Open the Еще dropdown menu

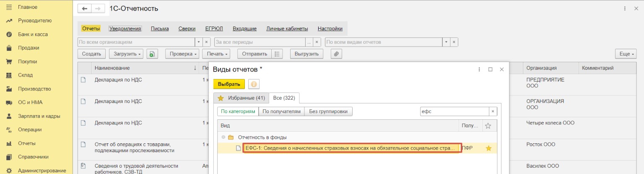click(626, 54)
